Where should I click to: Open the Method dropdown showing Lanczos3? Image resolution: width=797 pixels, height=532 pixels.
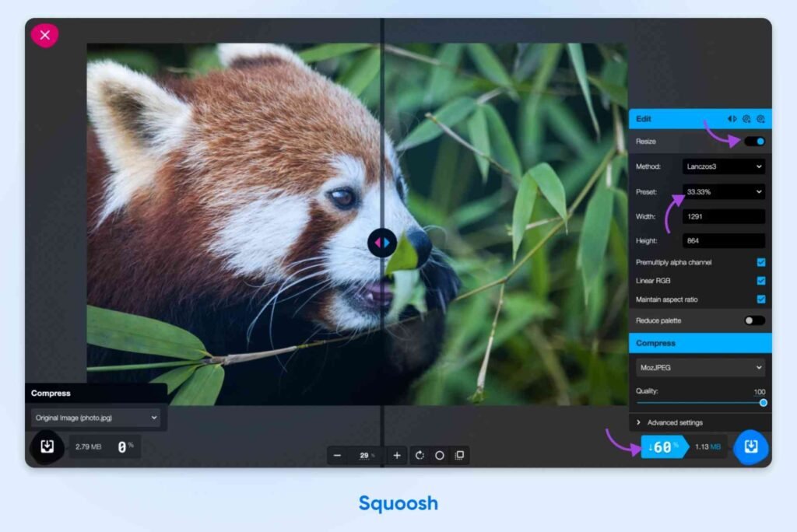(723, 166)
